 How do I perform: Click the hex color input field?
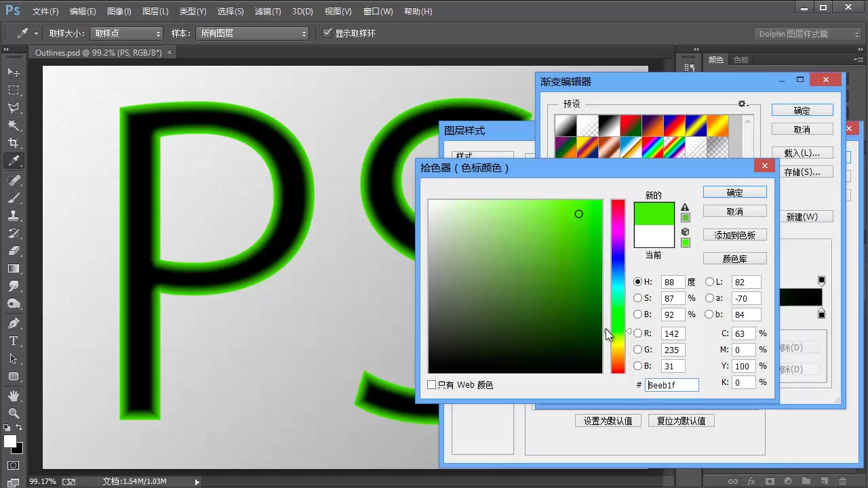point(671,385)
